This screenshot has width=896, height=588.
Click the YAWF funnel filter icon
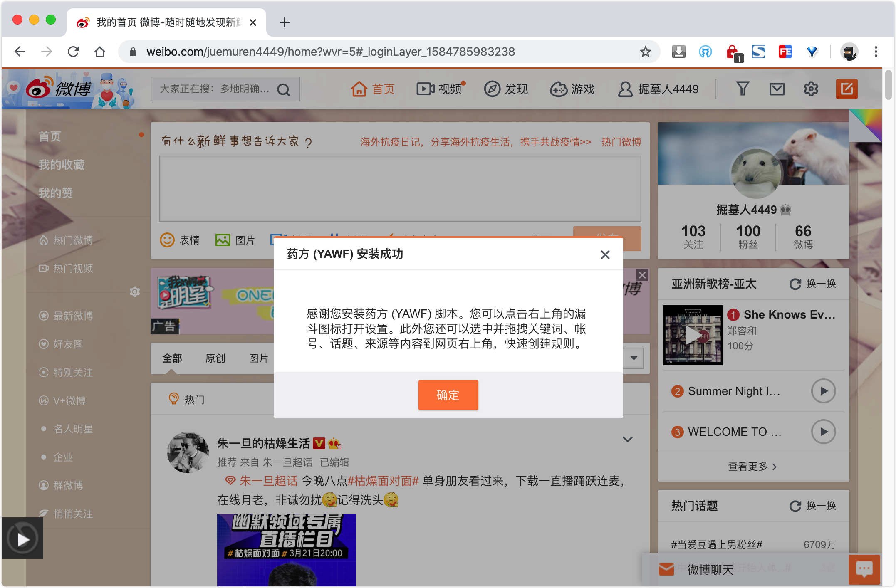(x=743, y=89)
